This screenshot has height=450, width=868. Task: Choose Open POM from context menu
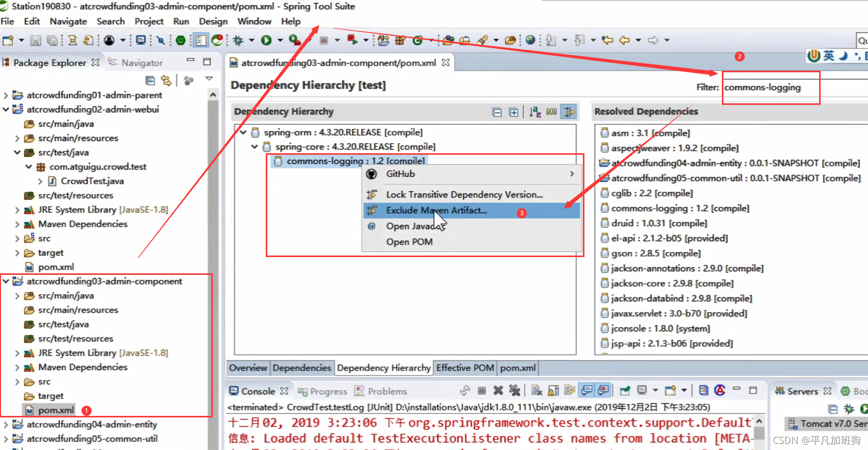click(x=471, y=242)
